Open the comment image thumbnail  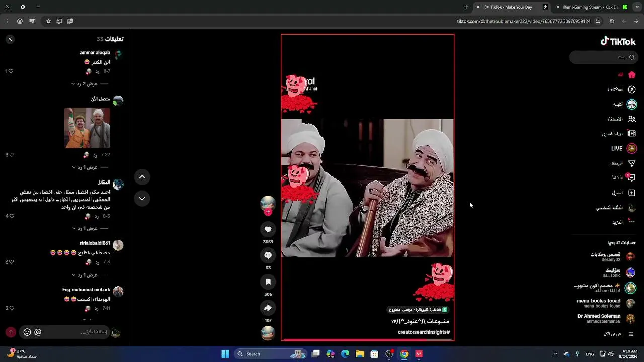click(x=87, y=128)
